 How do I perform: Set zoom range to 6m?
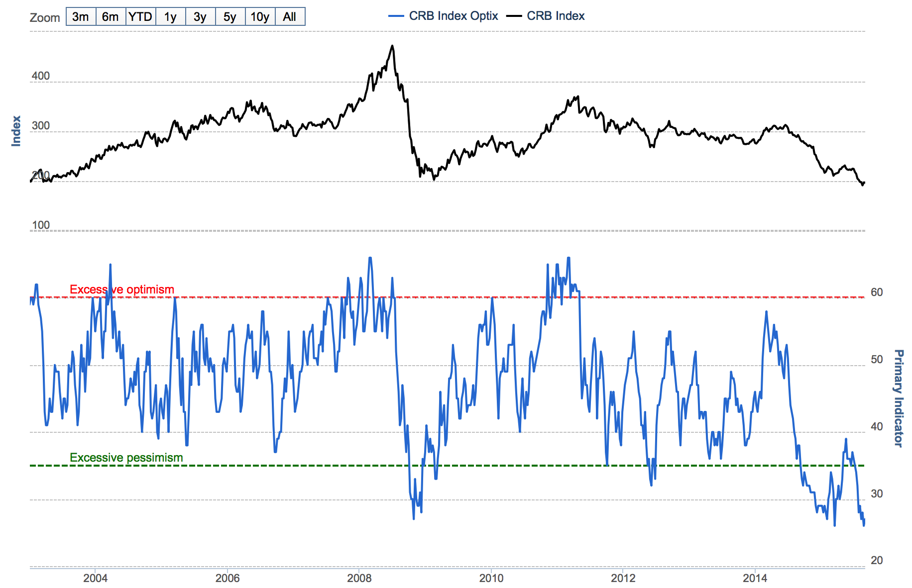pos(111,17)
